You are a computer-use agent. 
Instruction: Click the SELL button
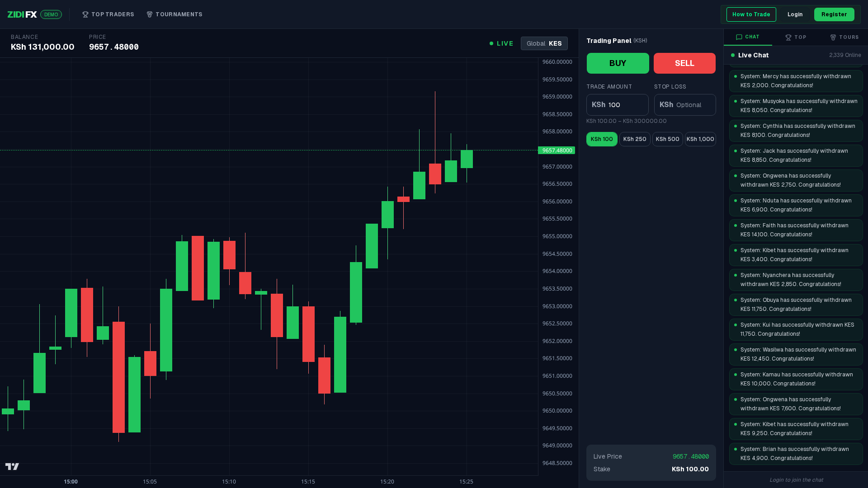[x=684, y=63]
